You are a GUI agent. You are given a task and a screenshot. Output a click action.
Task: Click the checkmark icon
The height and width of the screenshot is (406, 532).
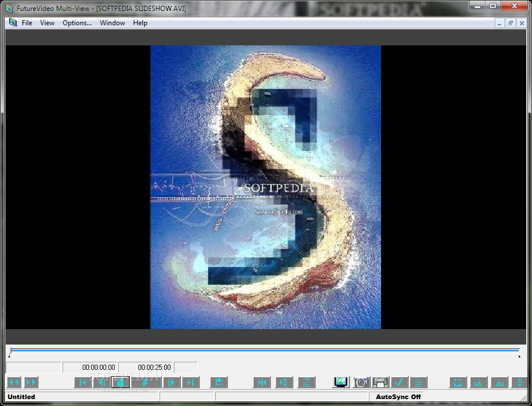click(x=399, y=382)
